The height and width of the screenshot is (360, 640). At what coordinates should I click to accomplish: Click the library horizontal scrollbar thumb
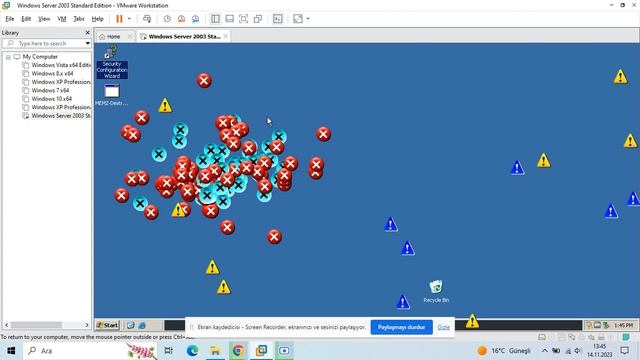36,325
